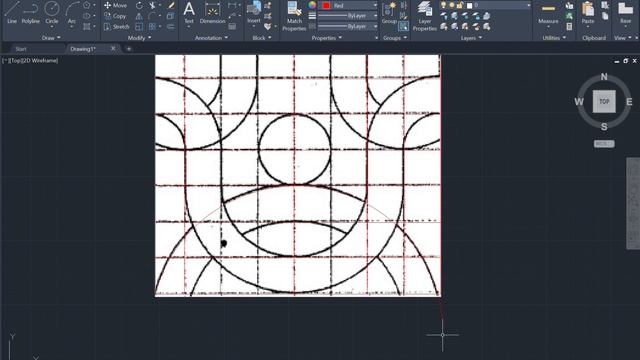Switch to the Drawing1 tab
This screenshot has height=360, width=640.
(83, 49)
